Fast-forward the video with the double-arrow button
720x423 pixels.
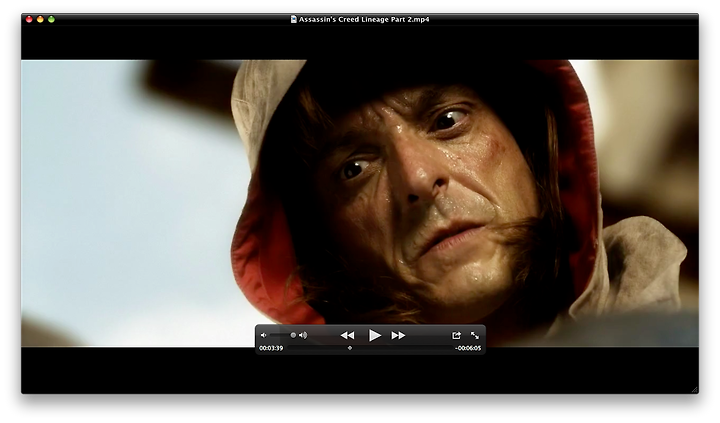pos(398,336)
